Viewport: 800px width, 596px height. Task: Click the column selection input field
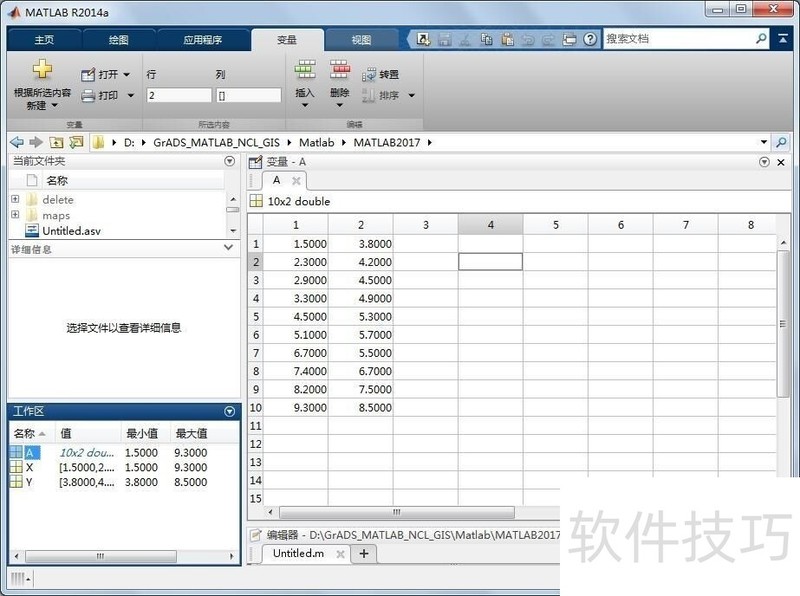(248, 95)
